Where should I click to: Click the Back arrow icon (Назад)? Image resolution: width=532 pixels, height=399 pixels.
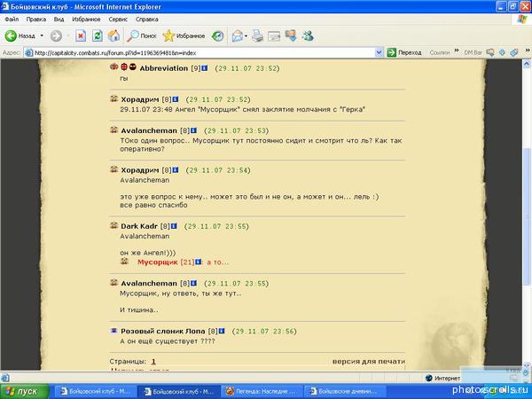pyautogui.click(x=11, y=36)
